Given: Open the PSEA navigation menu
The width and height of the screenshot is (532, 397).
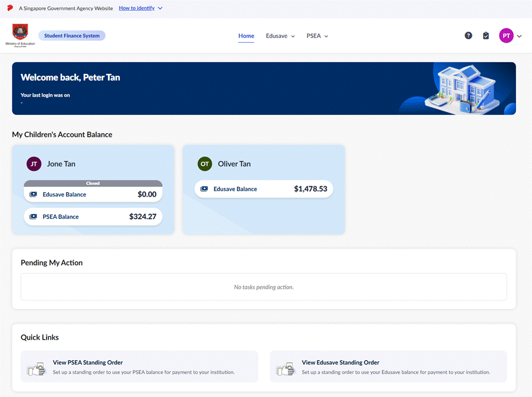Looking at the screenshot, I should [x=317, y=36].
